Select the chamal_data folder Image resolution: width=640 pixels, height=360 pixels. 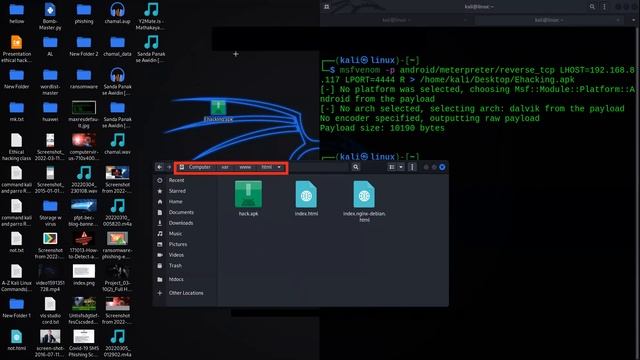(x=117, y=46)
